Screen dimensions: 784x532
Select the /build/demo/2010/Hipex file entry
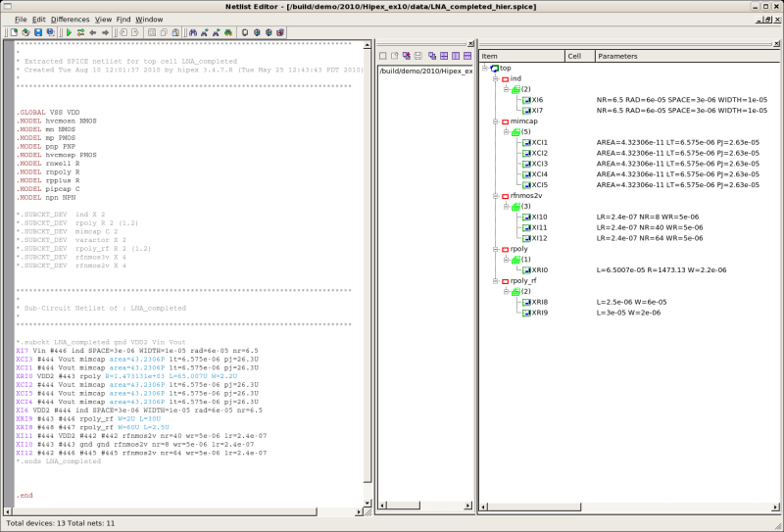pos(425,71)
